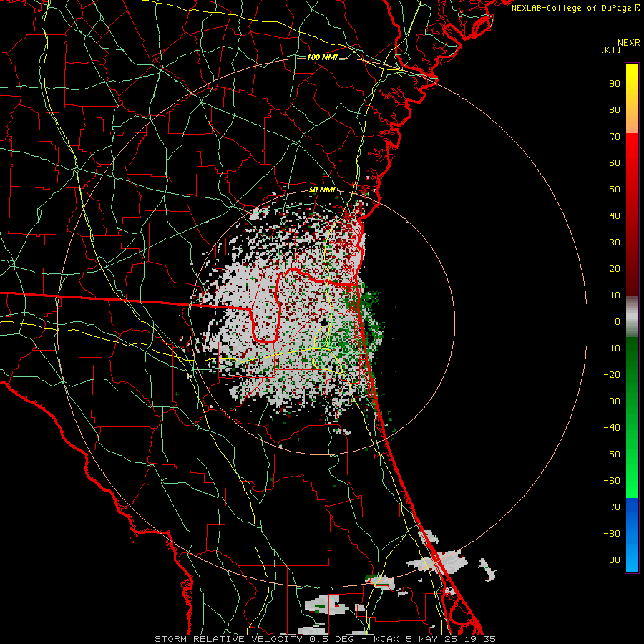The width and height of the screenshot is (644, 644).
Task: Click the -10 value on velocity scale
Action: coord(612,348)
